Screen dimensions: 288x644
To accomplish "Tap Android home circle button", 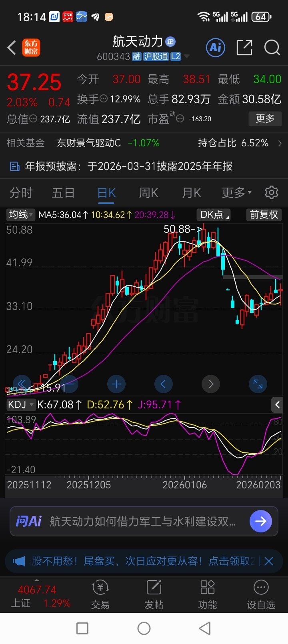I will tap(144, 628).
